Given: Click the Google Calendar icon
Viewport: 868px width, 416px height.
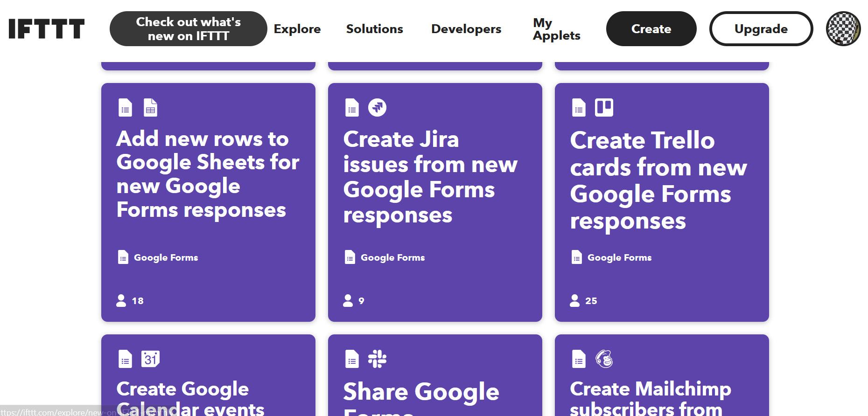Looking at the screenshot, I should pos(150,359).
